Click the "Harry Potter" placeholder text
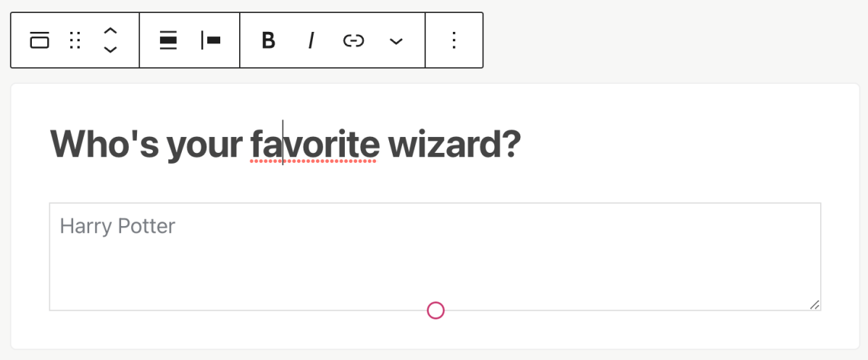The image size is (868, 360). coord(117,226)
